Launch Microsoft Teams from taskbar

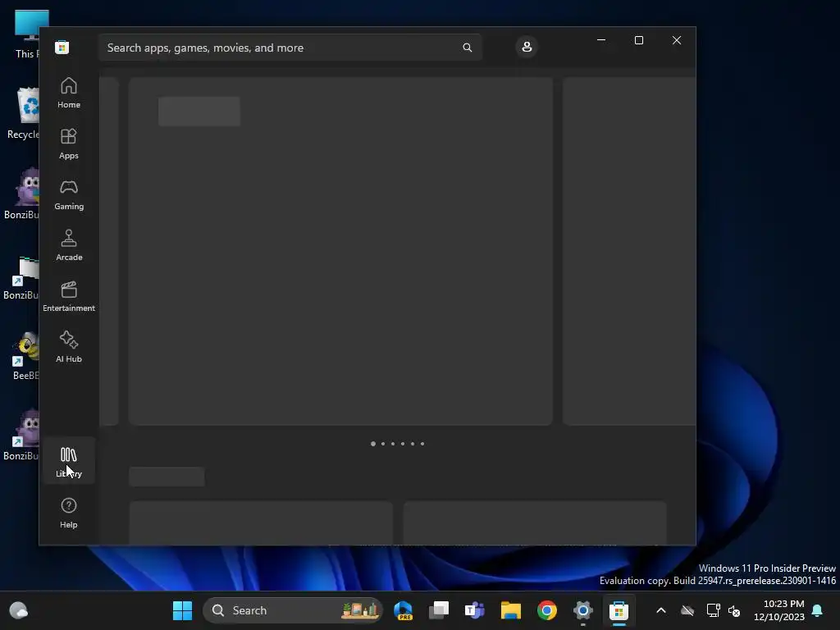475,610
